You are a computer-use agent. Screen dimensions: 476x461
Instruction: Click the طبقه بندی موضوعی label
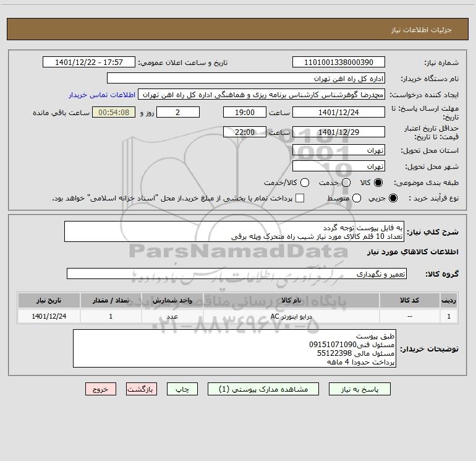pos(426,183)
